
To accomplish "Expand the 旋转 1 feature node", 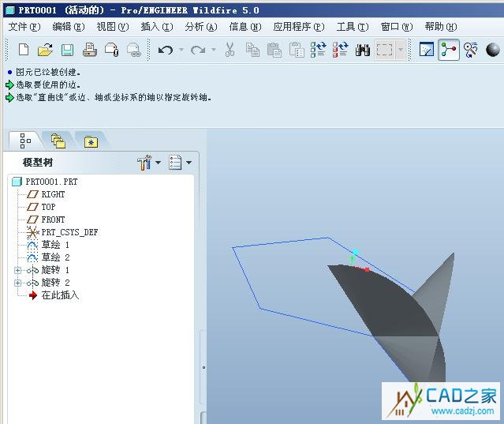I will (17, 270).
